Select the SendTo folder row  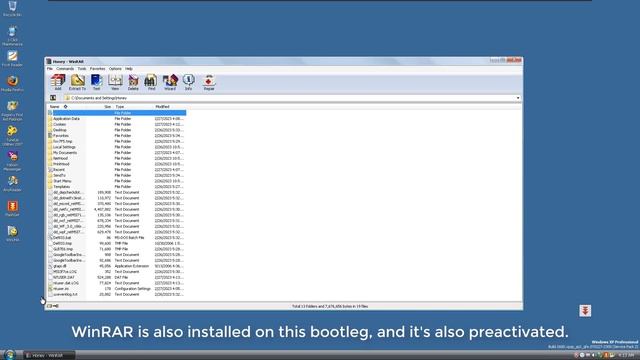tap(117, 175)
